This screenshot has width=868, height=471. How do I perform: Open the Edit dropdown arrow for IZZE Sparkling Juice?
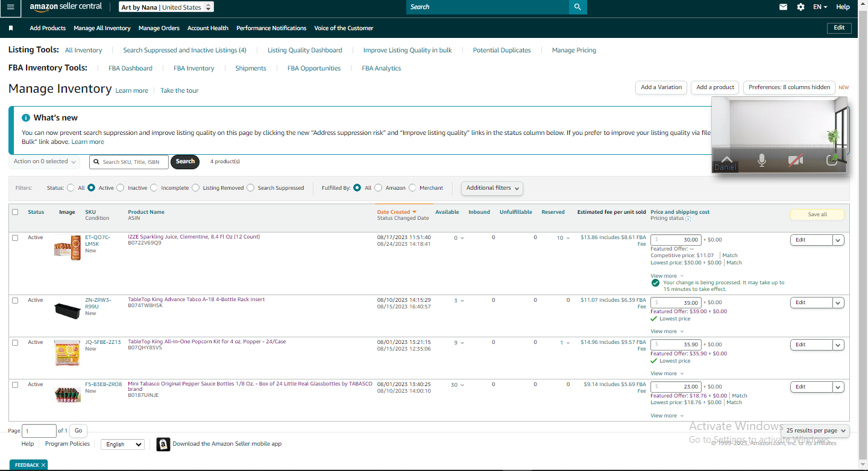pyautogui.click(x=838, y=240)
